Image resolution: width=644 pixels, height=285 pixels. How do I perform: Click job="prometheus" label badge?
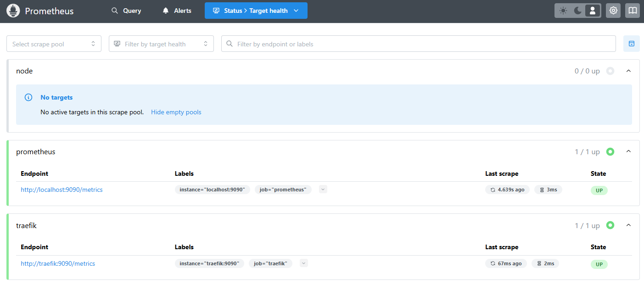coord(283,190)
